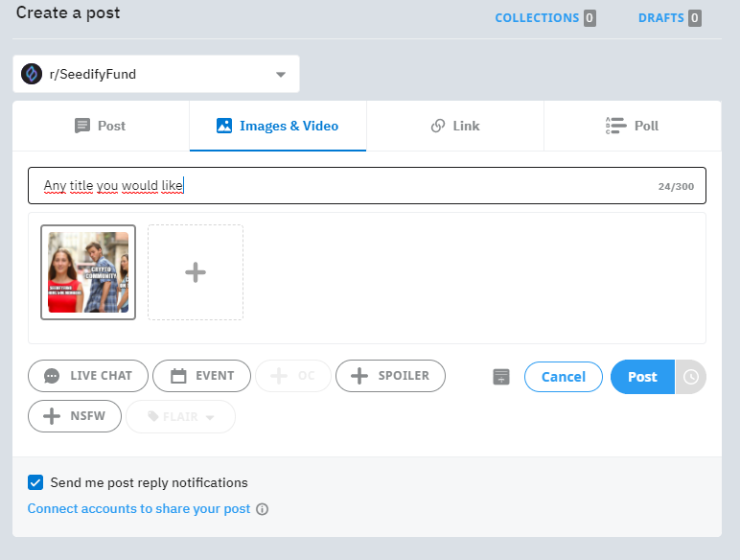Submit with the blue Post button
This screenshot has width=740, height=560.
point(642,377)
